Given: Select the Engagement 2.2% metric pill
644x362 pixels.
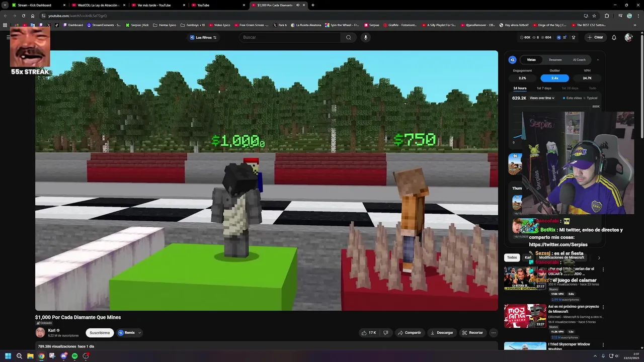Looking at the screenshot, I should click(x=522, y=78).
